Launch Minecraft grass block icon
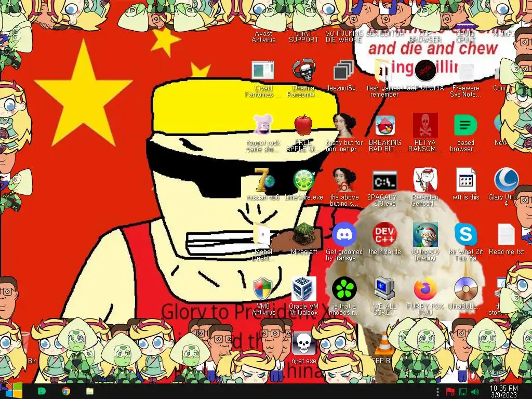Viewport: 532px width, 399px height. (304, 234)
